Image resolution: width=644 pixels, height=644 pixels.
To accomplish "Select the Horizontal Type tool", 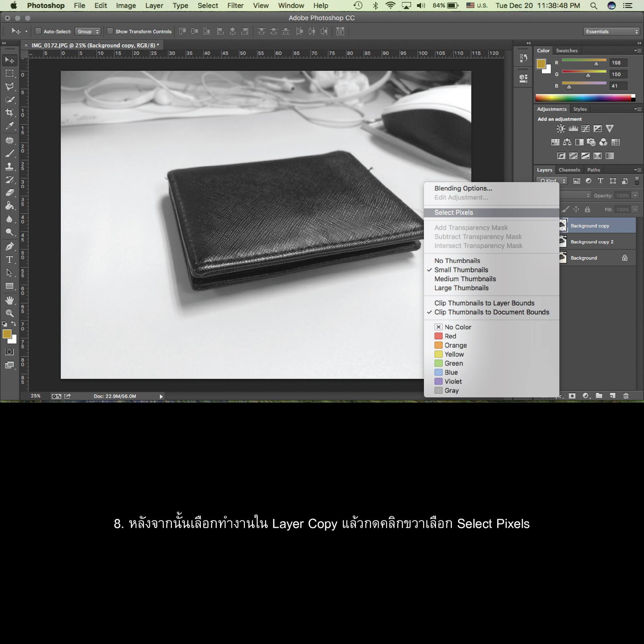I will (10, 259).
